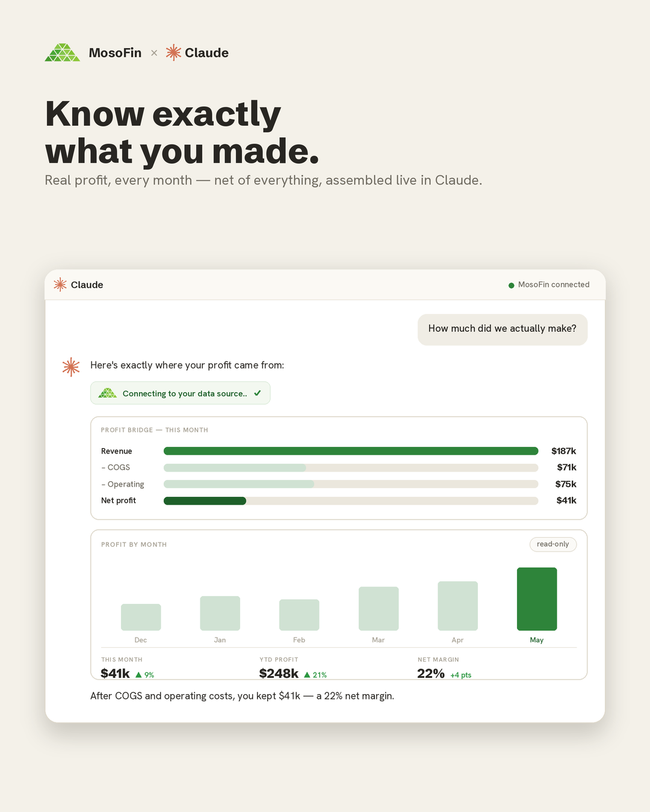Click the Claude starburst logo in header
The width and height of the screenshot is (650, 812).
173,52
